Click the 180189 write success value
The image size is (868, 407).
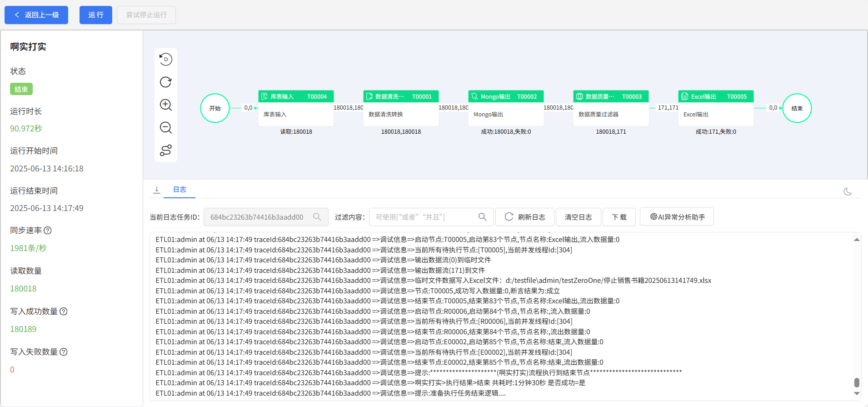click(x=23, y=329)
